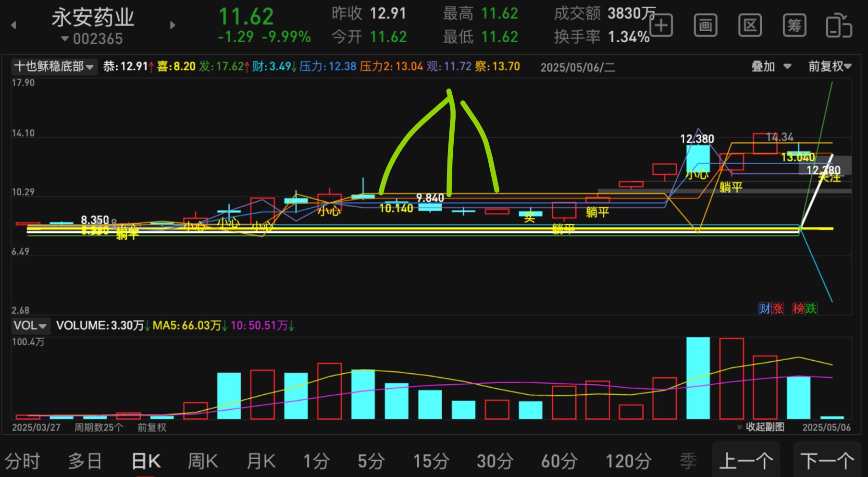Click the tallest cyan volume bar

click(698, 378)
